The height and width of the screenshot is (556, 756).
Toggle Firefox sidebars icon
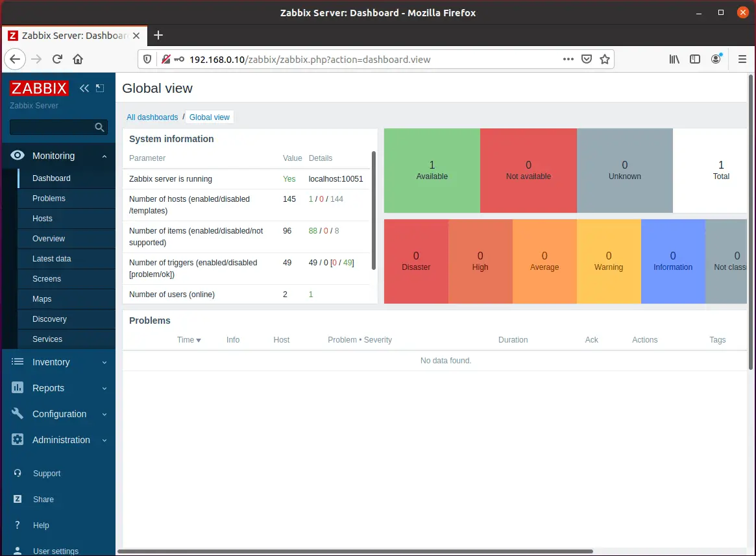695,59
